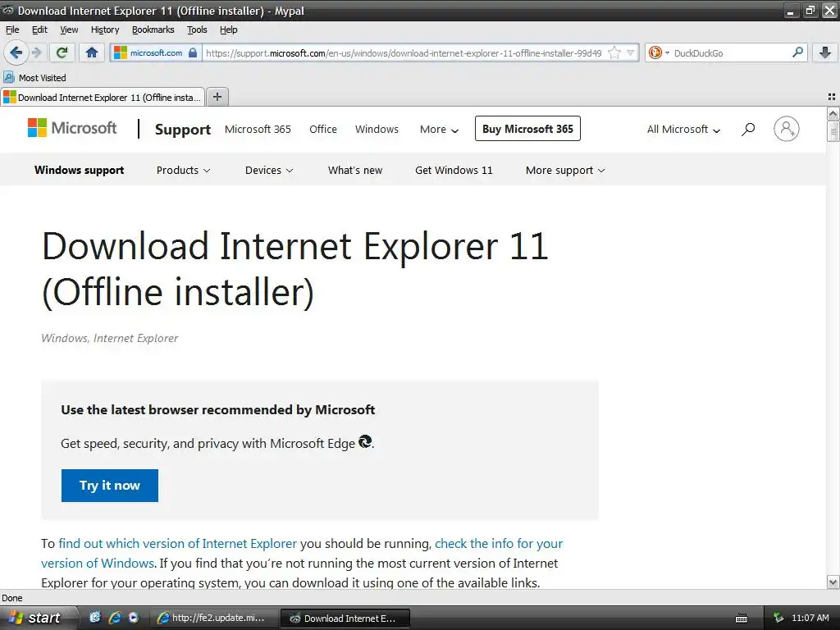Screen dimensions: 840x630
Task: Open the Support link
Action: coord(183,129)
